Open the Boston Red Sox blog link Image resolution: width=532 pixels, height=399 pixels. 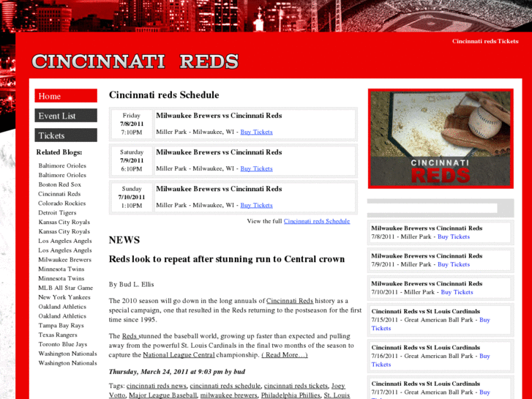pos(60,184)
